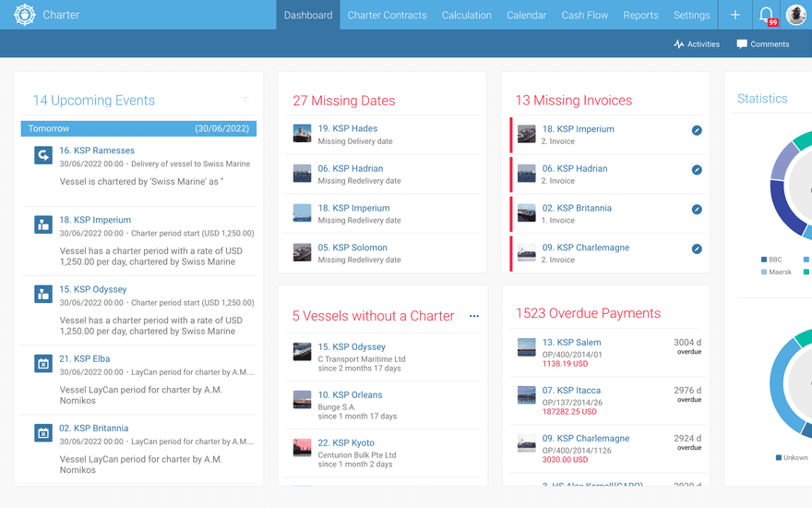Open 19. KSP Hades missing date
812x508 pixels.
click(x=348, y=128)
